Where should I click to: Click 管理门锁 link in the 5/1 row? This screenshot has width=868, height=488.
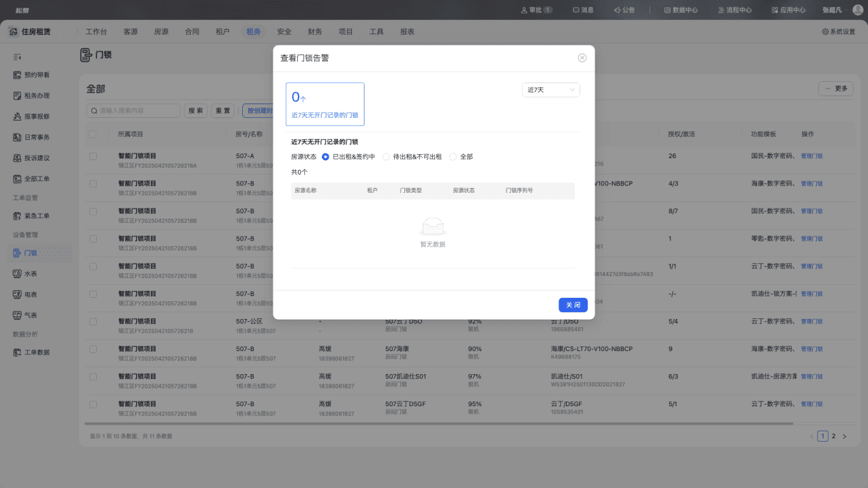point(811,403)
